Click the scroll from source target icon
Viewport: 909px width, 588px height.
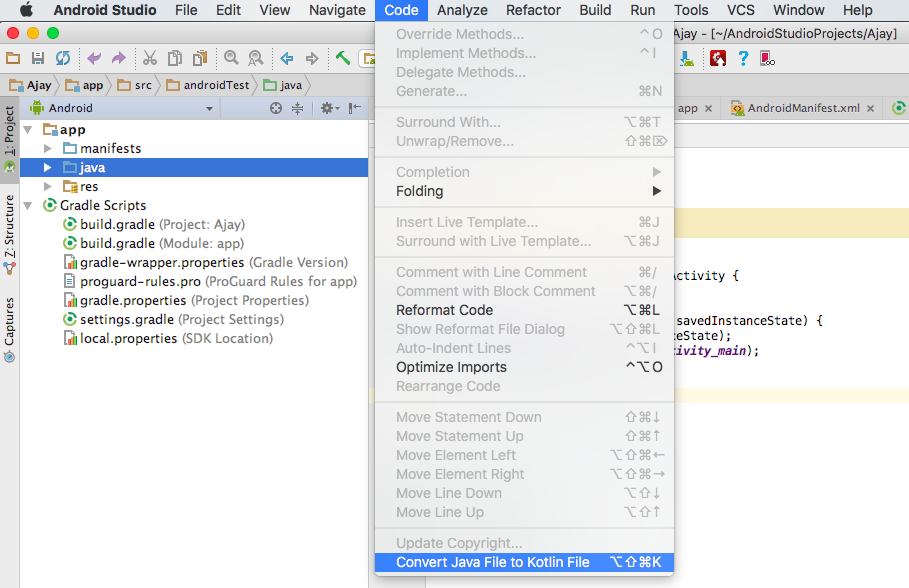[276, 109]
